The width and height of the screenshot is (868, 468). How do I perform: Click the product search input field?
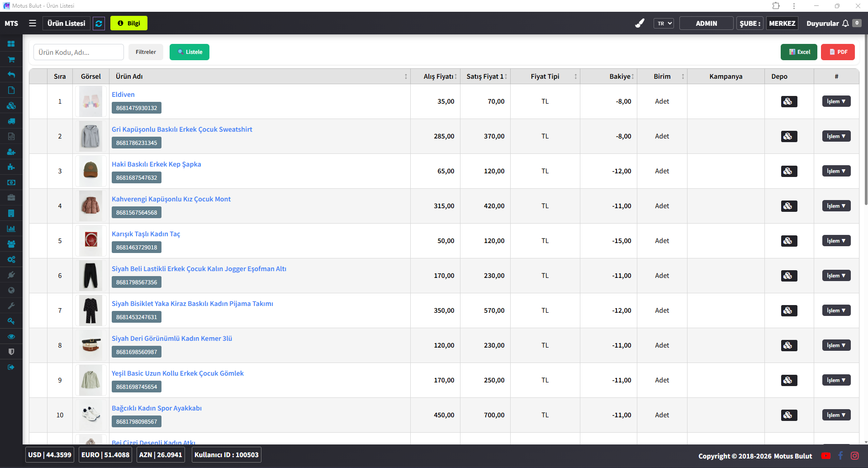coord(79,52)
